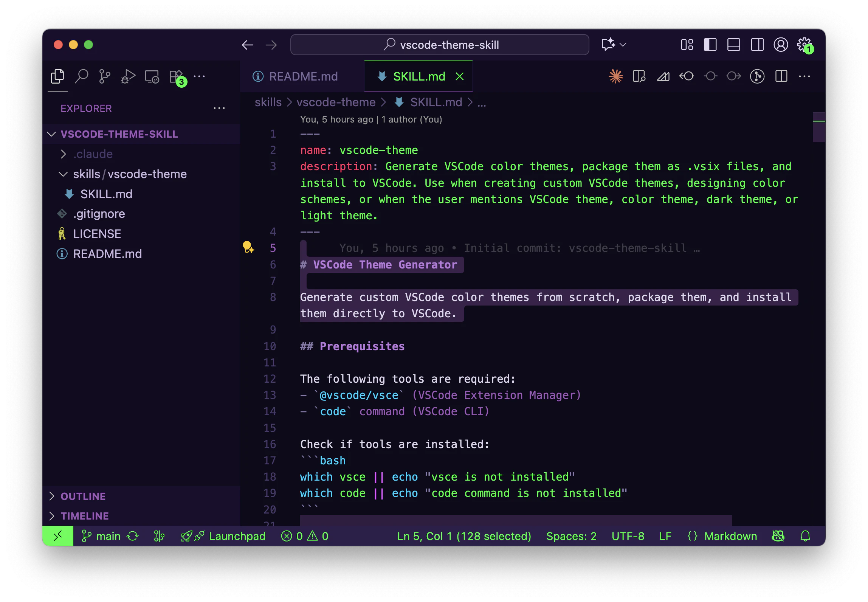
Task: Open the Copilot chat dropdown arrow in title bar
Action: coord(623,45)
